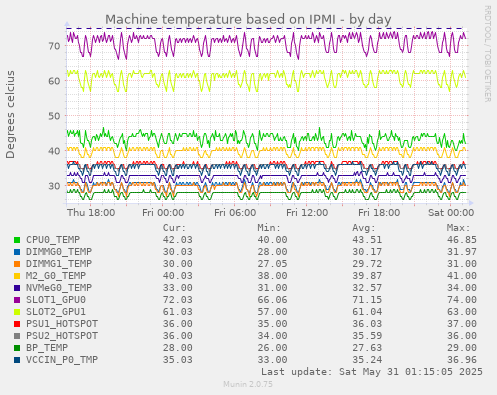This screenshot has width=497, height=395.
Task: Click NVMeG0_TEMP average value 32.57
Action: tap(367, 288)
